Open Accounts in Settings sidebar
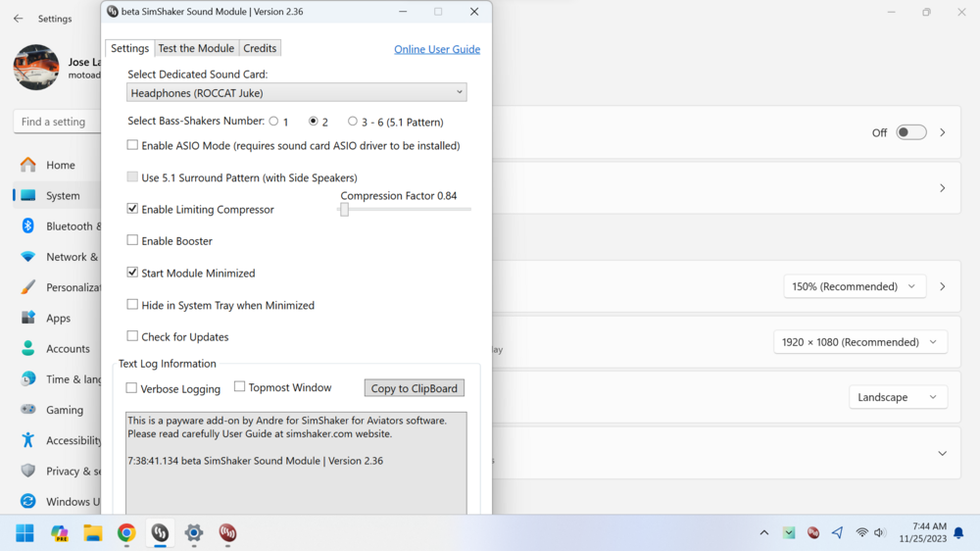Screen dimensions: 980x551 tap(56, 349)
